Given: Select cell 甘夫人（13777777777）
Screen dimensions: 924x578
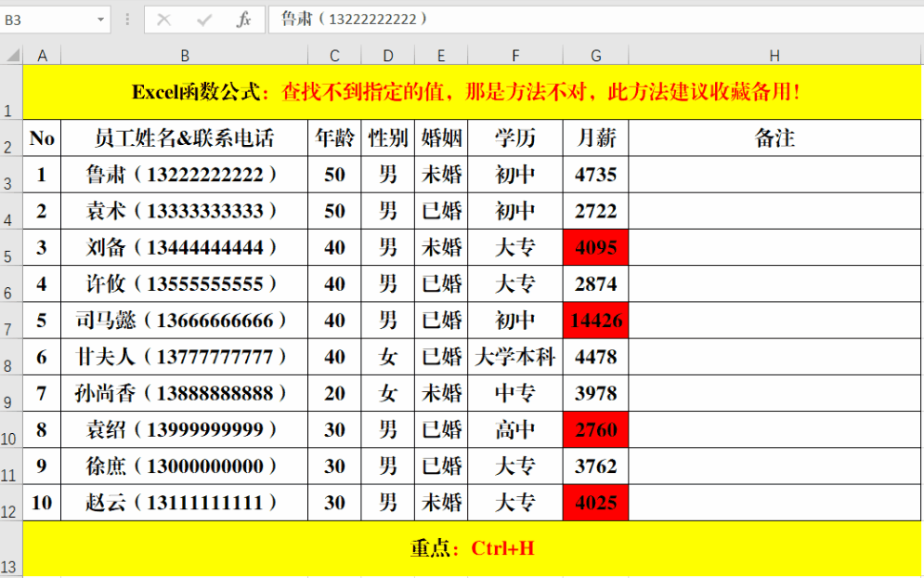Looking at the screenshot, I should click(x=185, y=357).
